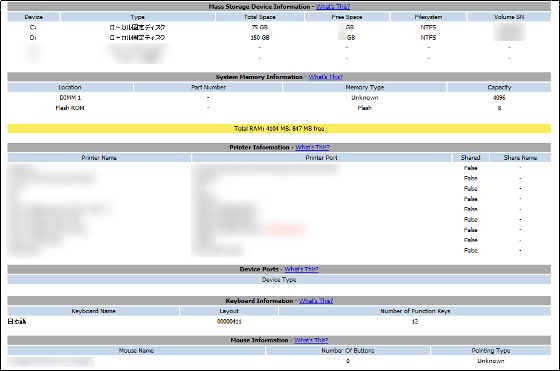Open the Keyboard Information What's This link
Screen dimensions: 560x371
pyautogui.click(x=316, y=301)
